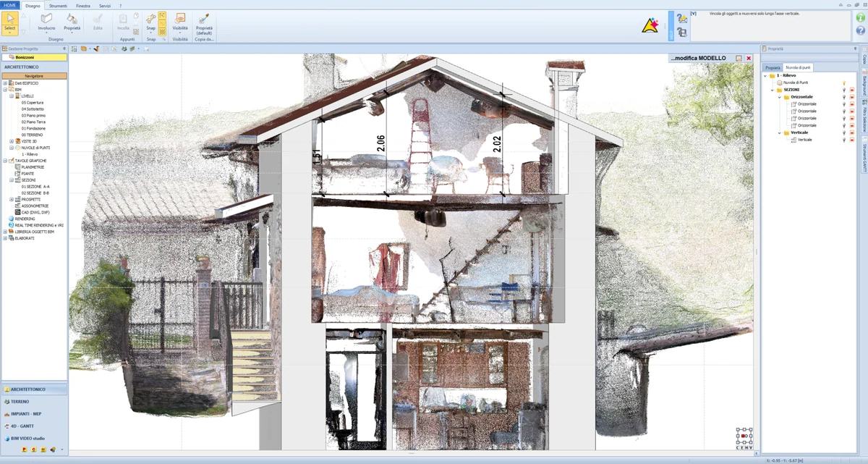Toggle red section icon on Orizzontale folder row
This screenshot has width=868, height=464.
click(x=851, y=97)
